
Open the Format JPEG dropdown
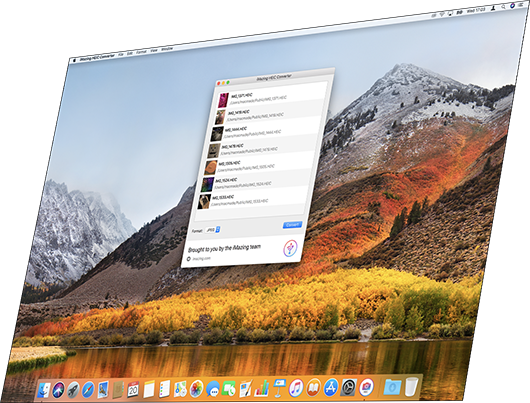(213, 230)
